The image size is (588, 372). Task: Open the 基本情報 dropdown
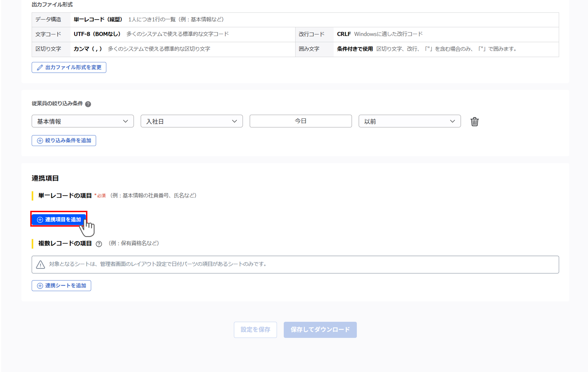coord(83,121)
